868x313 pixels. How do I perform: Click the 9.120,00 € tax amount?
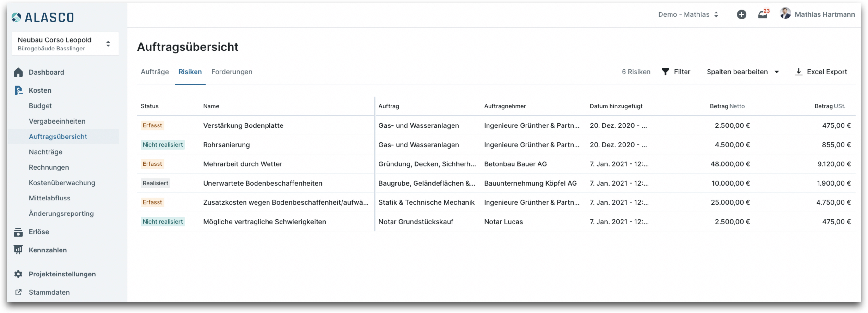834,164
